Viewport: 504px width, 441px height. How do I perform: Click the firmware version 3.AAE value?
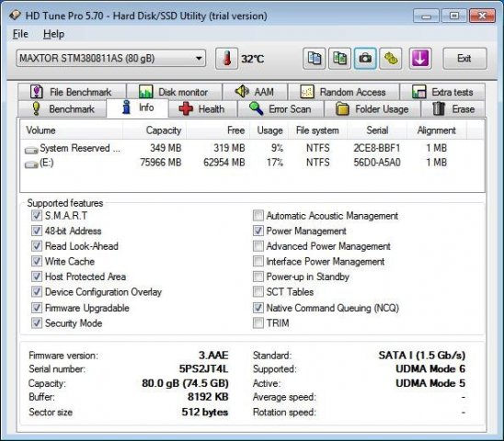coord(213,356)
